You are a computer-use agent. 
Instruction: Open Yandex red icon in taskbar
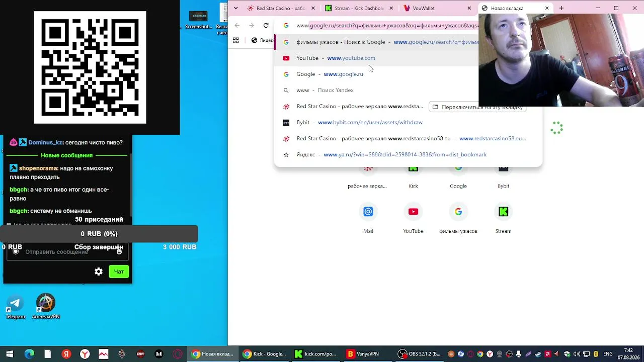(x=66, y=354)
